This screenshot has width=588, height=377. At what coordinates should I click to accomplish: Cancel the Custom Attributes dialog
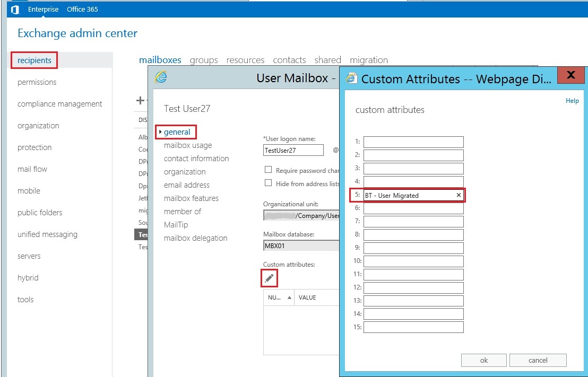click(x=538, y=360)
